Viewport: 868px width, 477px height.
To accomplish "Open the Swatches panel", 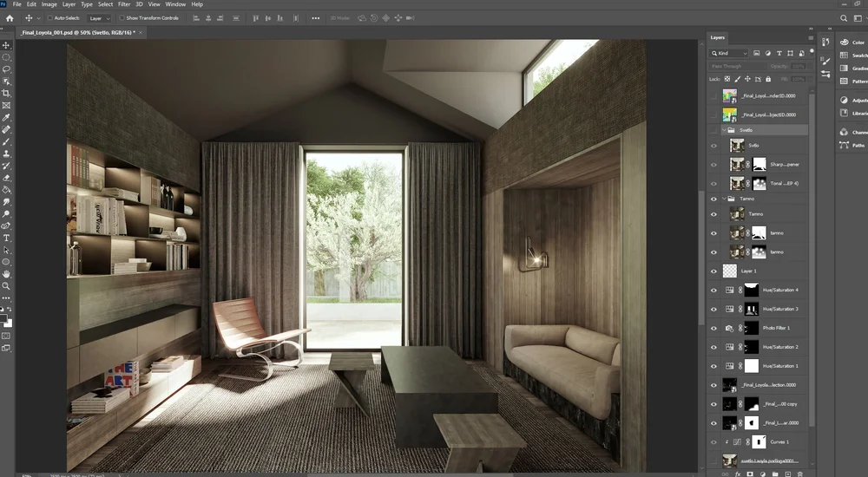I will 853,56.
